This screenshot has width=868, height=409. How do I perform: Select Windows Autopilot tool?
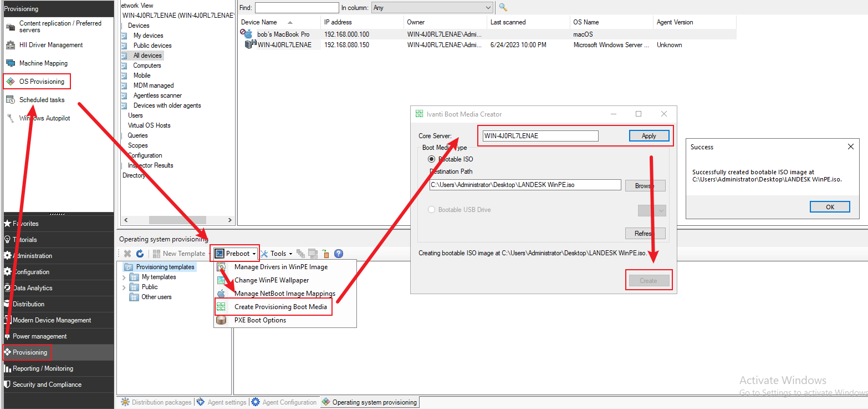point(44,118)
